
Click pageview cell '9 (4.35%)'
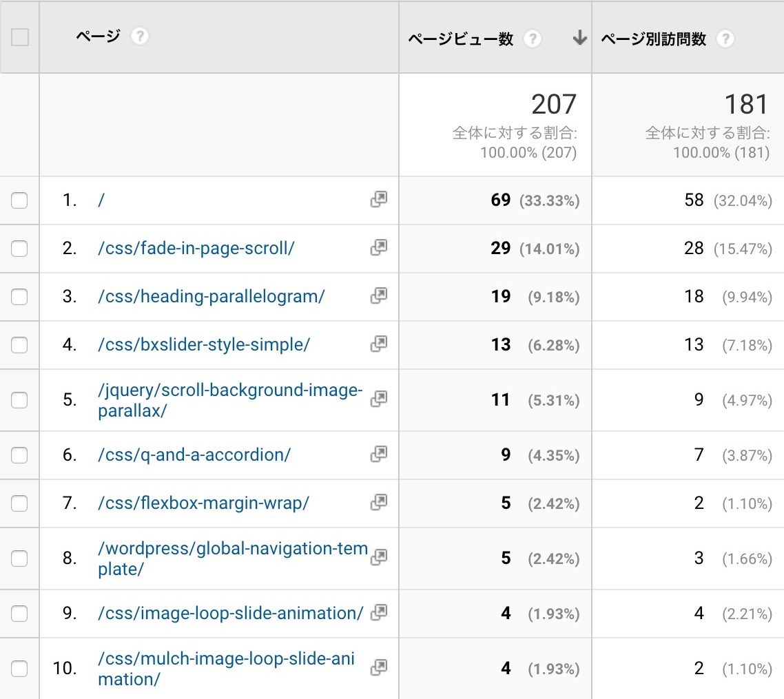[x=540, y=455]
